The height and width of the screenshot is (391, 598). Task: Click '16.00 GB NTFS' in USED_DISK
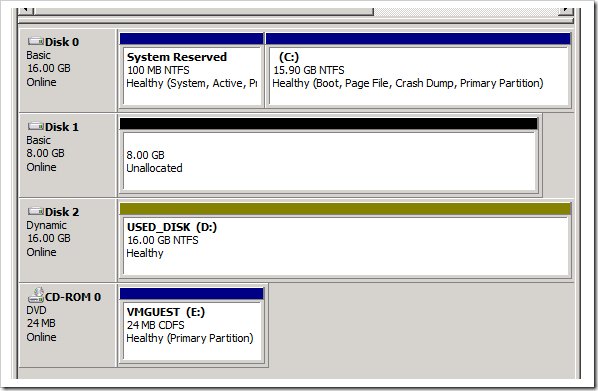(162, 240)
